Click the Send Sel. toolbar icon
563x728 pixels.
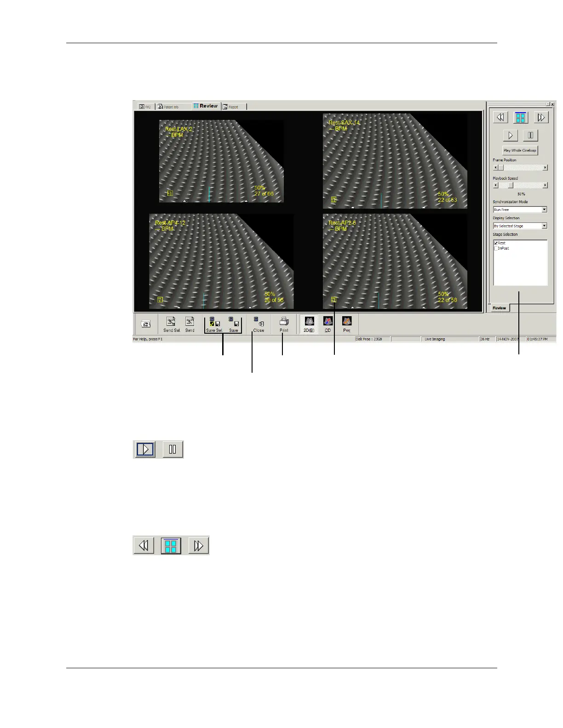pyautogui.click(x=171, y=324)
